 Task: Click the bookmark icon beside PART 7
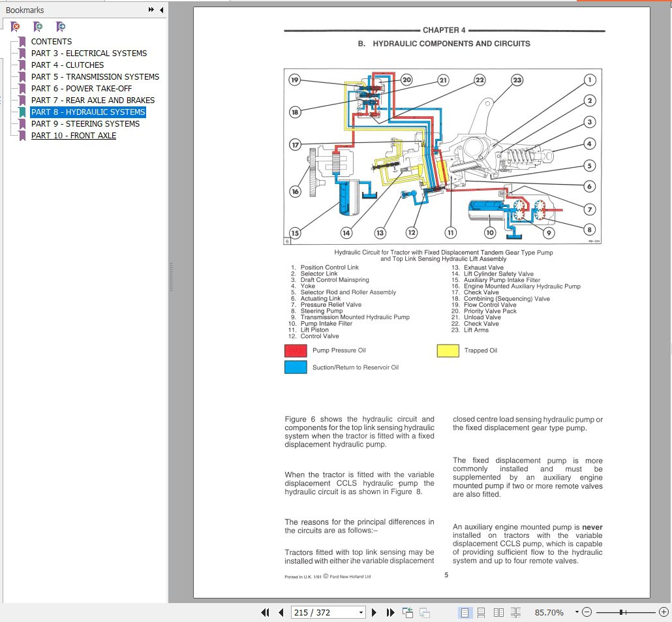(x=22, y=101)
